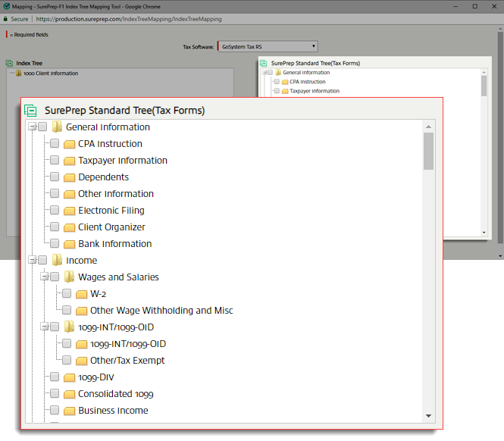This screenshot has height=441, width=504.
Task: Click the General Information folder icon
Action: tap(57, 127)
